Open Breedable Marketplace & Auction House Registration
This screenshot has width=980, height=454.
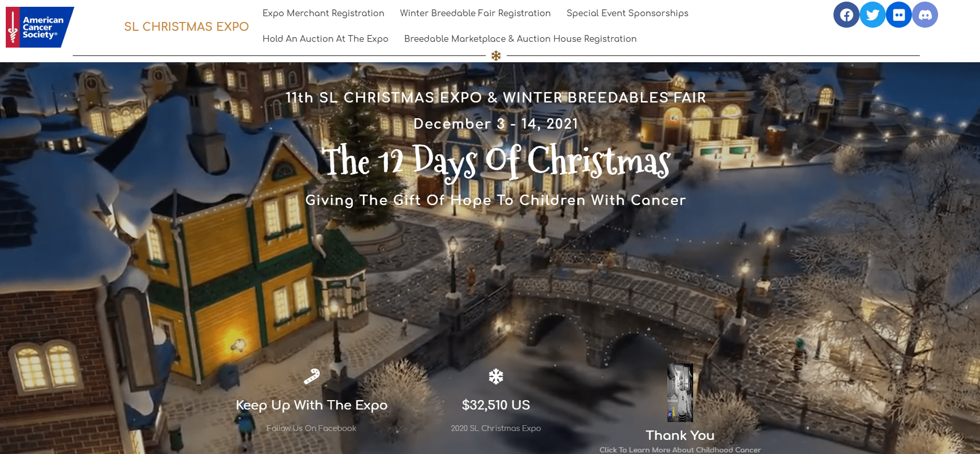coord(520,39)
